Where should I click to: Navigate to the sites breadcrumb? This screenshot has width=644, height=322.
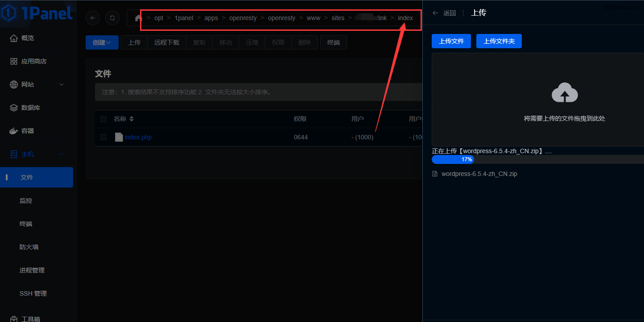[338, 18]
